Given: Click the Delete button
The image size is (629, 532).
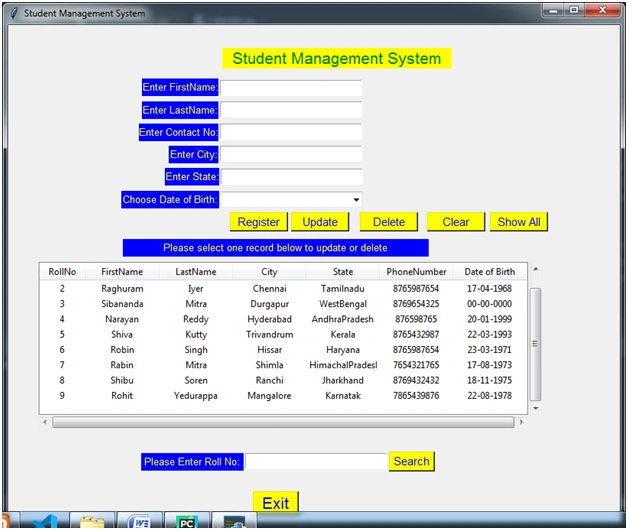Looking at the screenshot, I should pos(389,222).
